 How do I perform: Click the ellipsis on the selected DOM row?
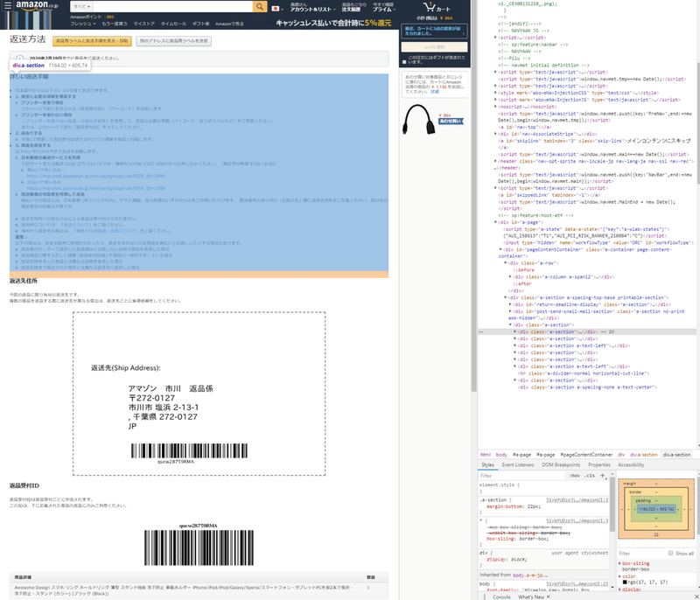[480, 331]
